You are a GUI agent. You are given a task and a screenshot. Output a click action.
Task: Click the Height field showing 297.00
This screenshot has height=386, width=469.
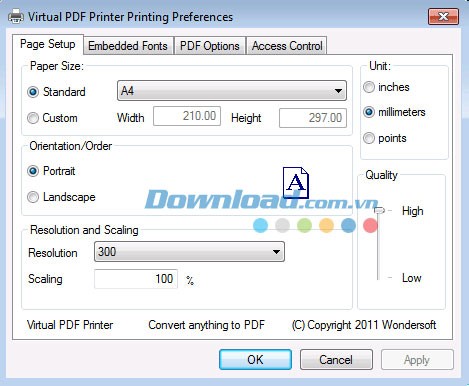[313, 118]
